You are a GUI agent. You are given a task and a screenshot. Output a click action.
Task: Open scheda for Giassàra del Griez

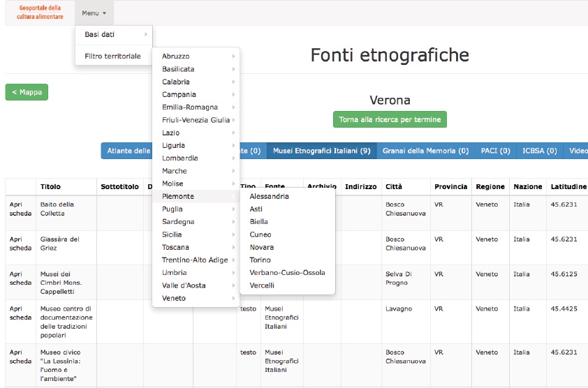coord(20,244)
